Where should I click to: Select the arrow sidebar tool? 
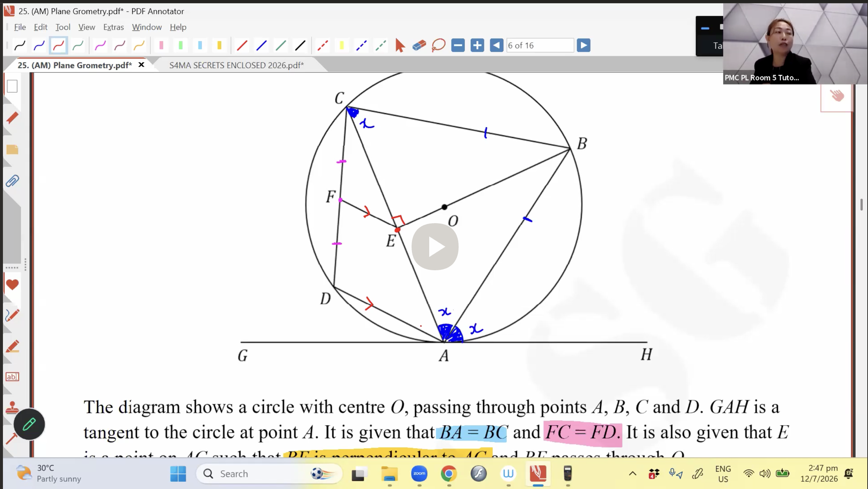pos(11,438)
